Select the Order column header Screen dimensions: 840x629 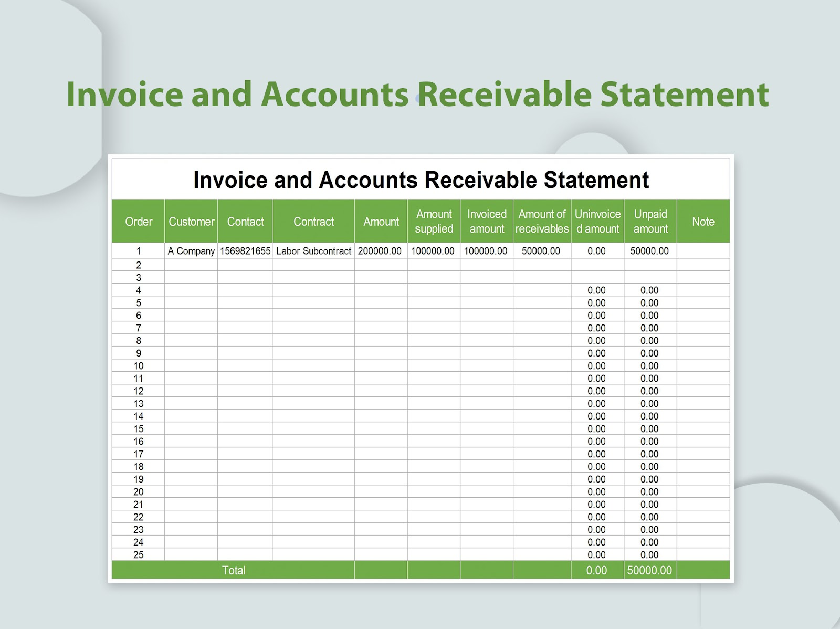click(x=138, y=222)
